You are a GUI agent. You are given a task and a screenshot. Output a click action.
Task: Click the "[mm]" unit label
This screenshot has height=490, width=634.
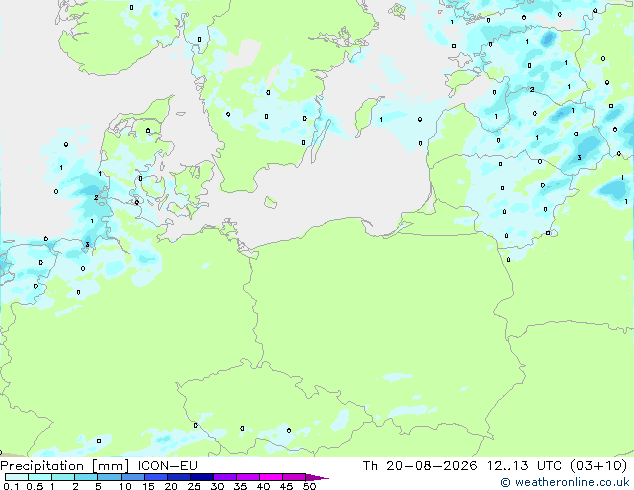click(110, 466)
